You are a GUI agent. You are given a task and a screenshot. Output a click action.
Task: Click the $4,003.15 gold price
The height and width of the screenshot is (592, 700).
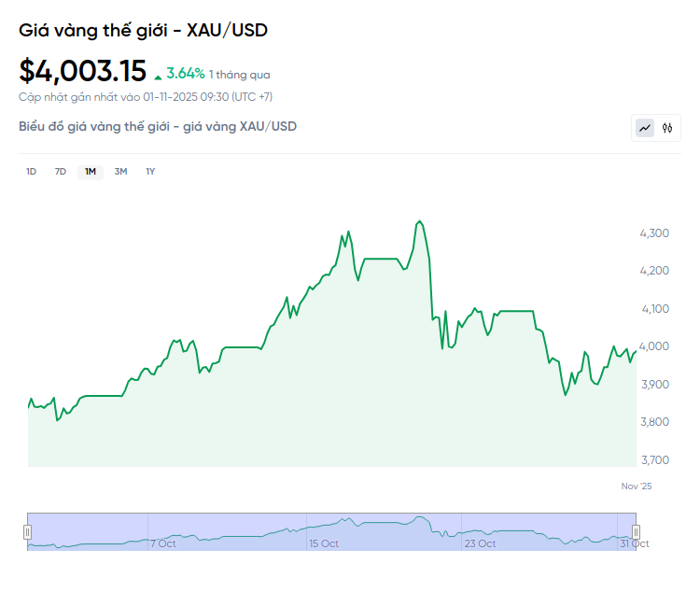click(x=83, y=71)
